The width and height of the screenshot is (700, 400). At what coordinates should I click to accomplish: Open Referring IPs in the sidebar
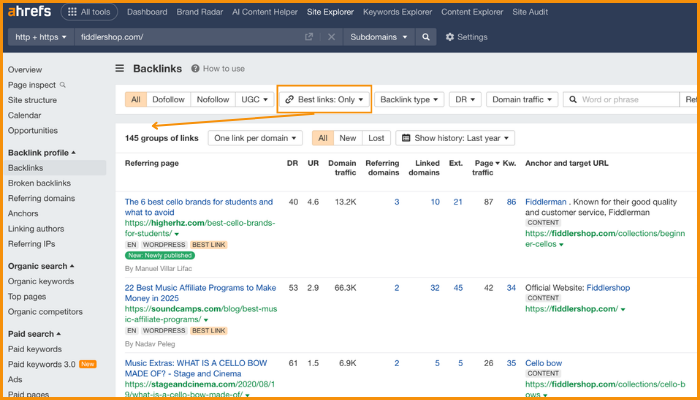point(32,244)
